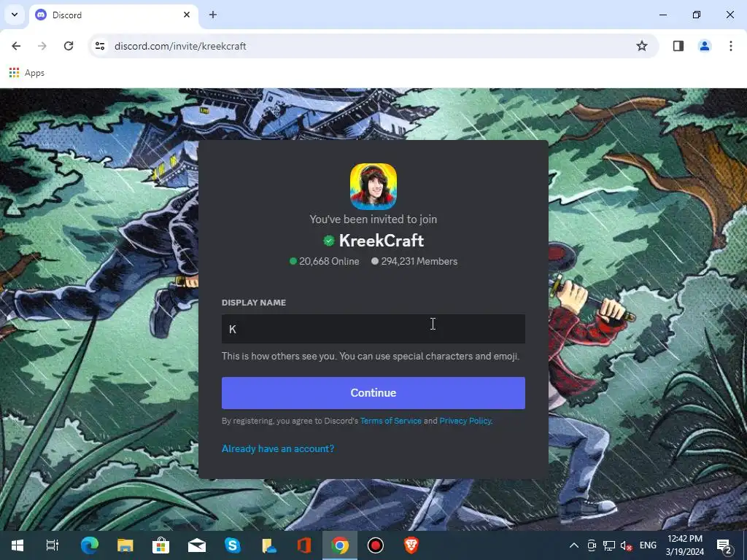Click the DISPLAY NAME label
The height and width of the screenshot is (560, 747).
(253, 303)
